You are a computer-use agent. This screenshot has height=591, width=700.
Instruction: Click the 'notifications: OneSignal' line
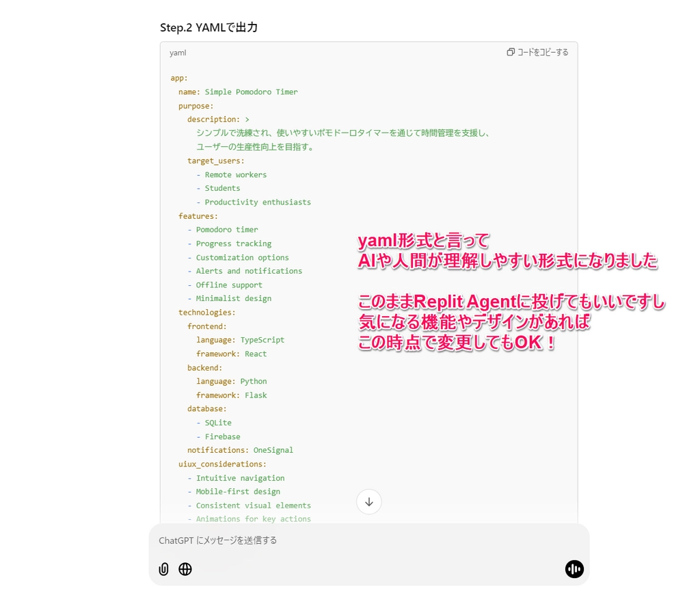click(x=240, y=450)
